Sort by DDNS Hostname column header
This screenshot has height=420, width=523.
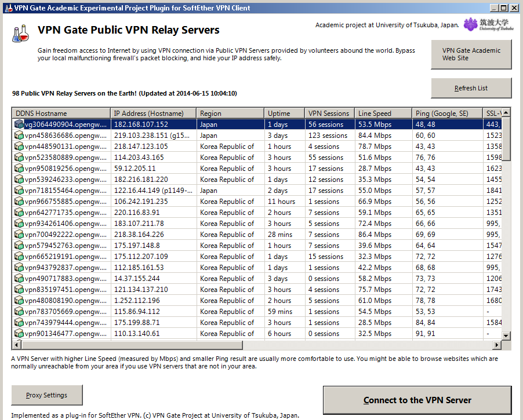click(61, 114)
